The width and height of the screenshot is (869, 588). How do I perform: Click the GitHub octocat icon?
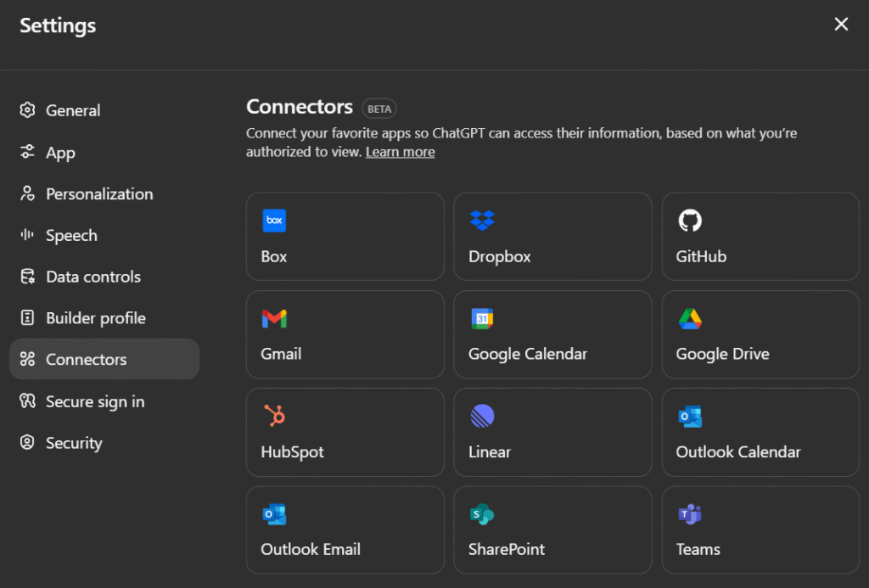click(690, 221)
